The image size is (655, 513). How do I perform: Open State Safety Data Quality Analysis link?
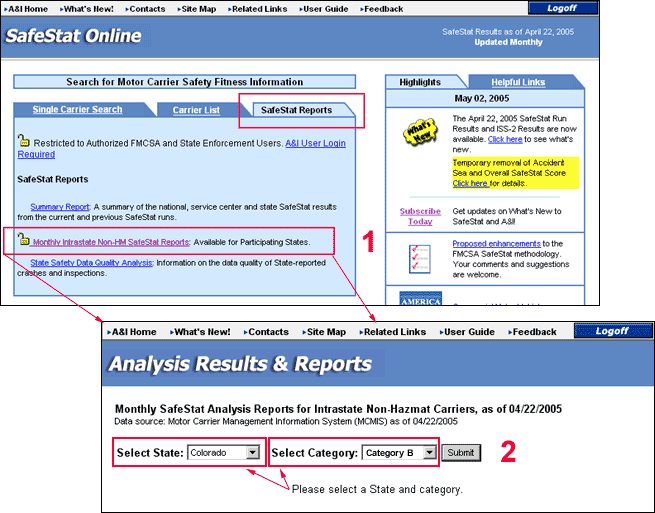pyautogui.click(x=91, y=263)
